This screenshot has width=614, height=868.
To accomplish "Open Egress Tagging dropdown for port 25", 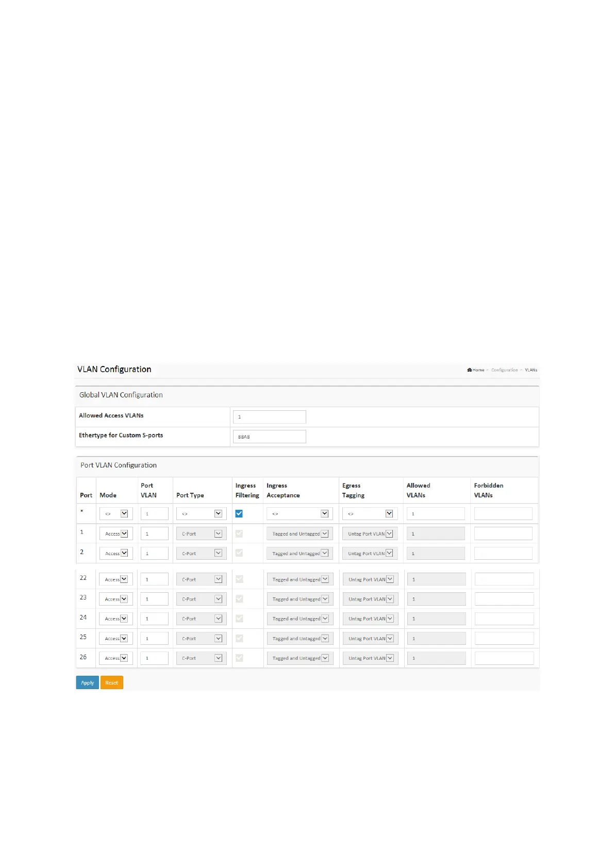I will [x=370, y=639].
